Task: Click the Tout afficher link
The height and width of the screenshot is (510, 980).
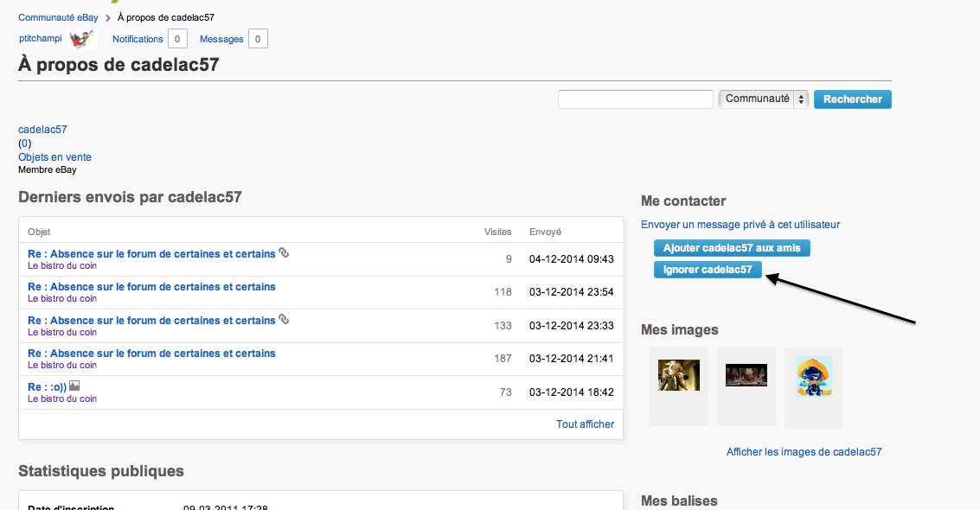Action: (585, 424)
